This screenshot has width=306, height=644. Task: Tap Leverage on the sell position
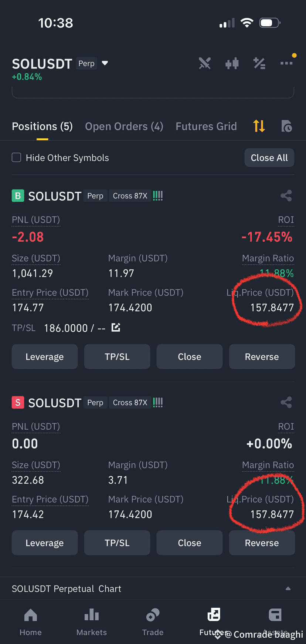[45, 543]
